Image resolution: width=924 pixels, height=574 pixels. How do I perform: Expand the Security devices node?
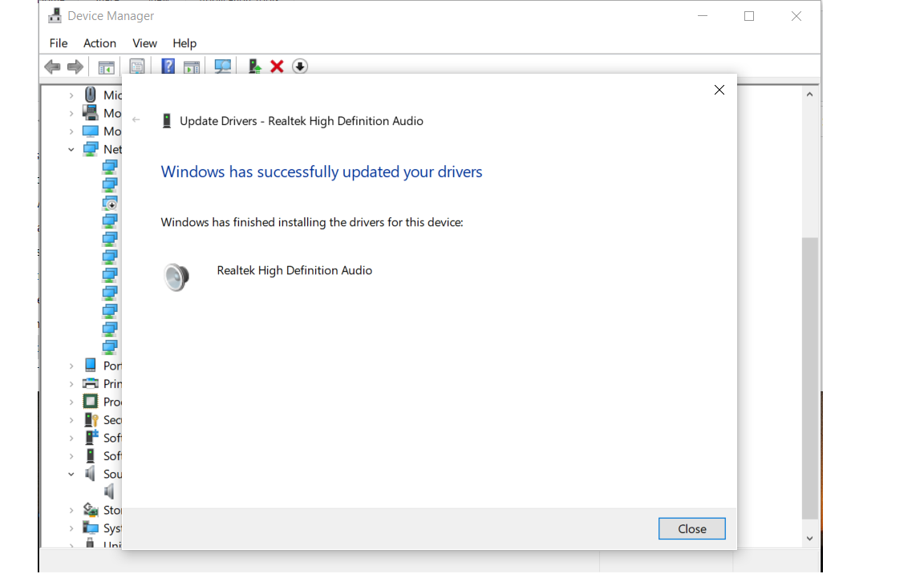[x=71, y=420]
